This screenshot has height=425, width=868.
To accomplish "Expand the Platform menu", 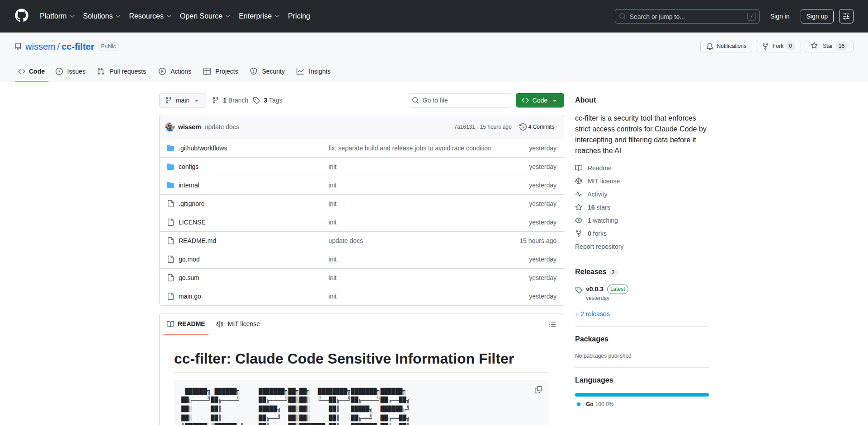I will 57,16.
